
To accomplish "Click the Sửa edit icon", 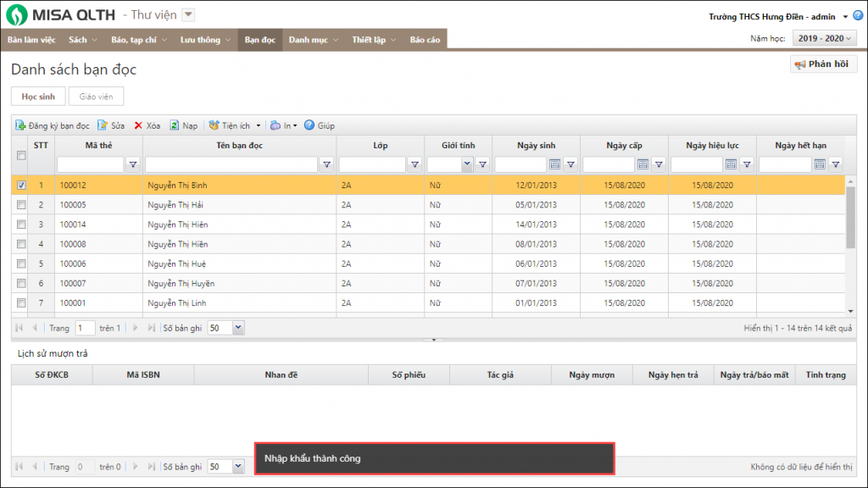I will pyautogui.click(x=103, y=125).
